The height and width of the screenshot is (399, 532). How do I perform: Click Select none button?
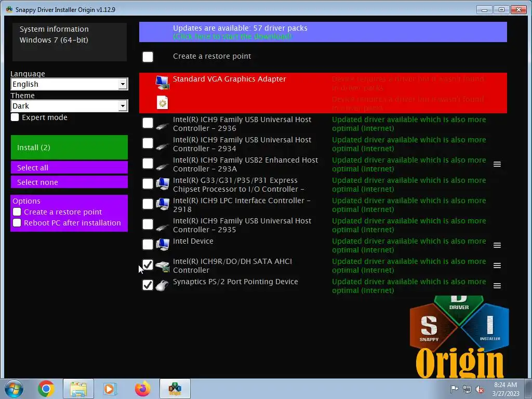pyautogui.click(x=69, y=182)
